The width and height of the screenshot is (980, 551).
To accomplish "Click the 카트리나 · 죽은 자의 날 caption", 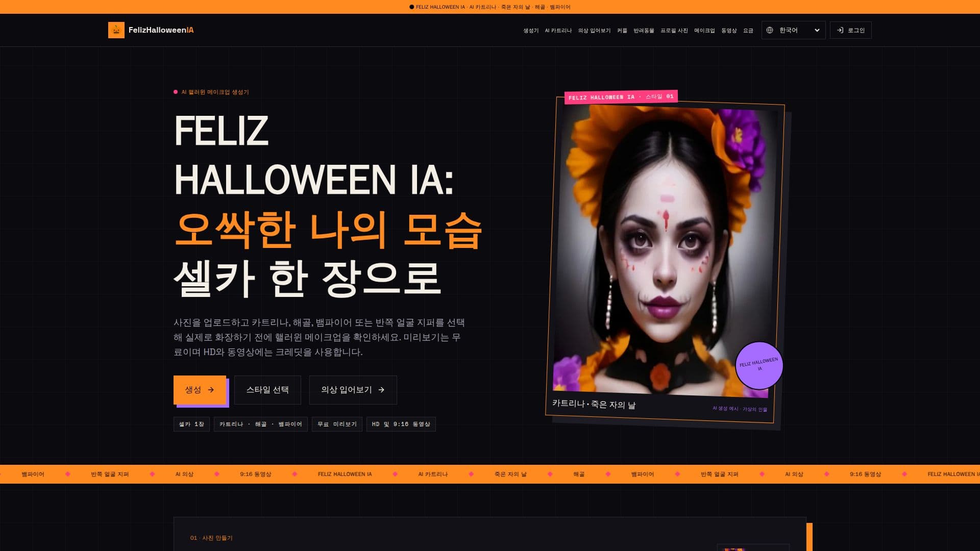I will (594, 404).
